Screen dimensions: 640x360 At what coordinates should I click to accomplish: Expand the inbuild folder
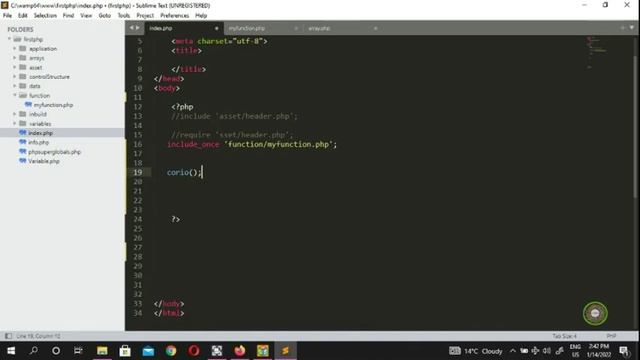click(x=15, y=114)
